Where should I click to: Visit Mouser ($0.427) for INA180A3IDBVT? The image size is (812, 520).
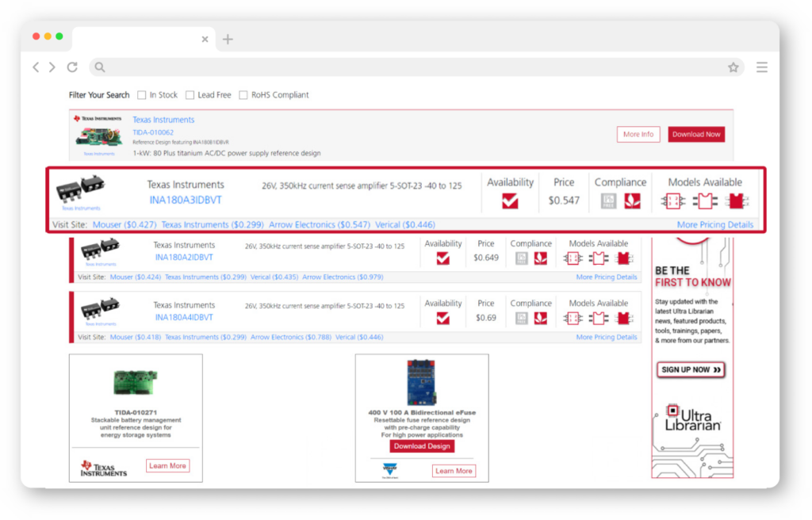[124, 225]
